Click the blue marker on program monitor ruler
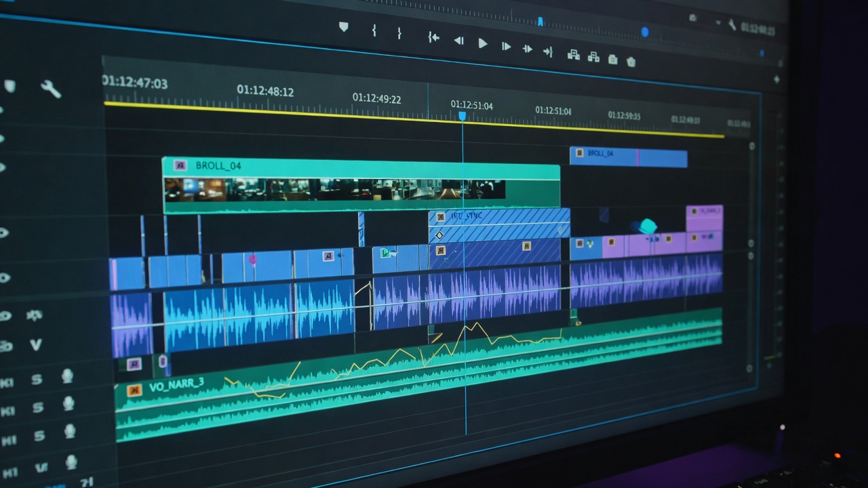The image size is (868, 488). coord(540,21)
